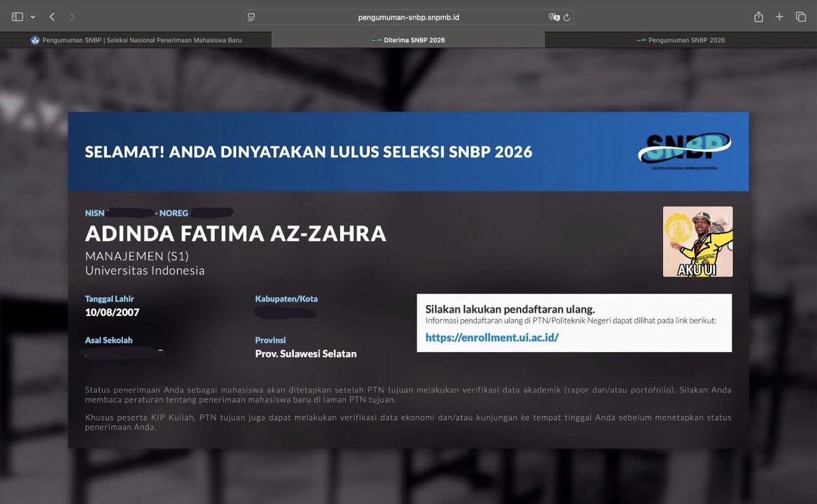The image size is (817, 504).
Task: Go back with the back arrow
Action: (x=52, y=16)
